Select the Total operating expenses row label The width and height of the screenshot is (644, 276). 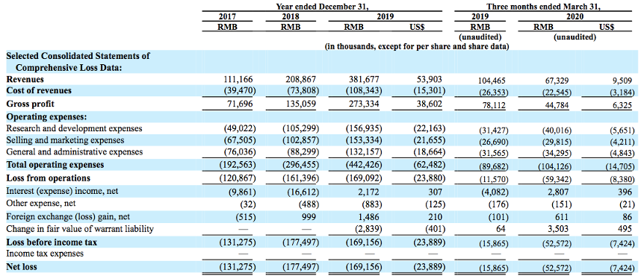point(55,165)
